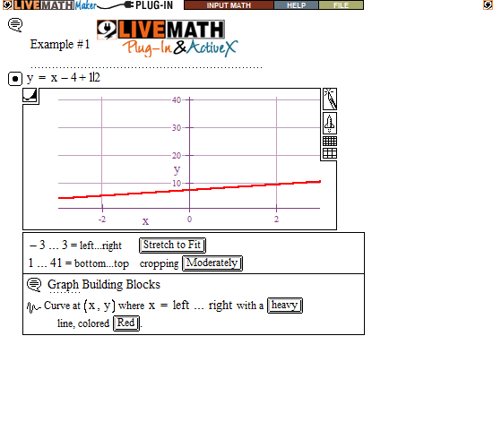Open the INPUT MATH menu
The image size is (493, 448).
point(229,5)
